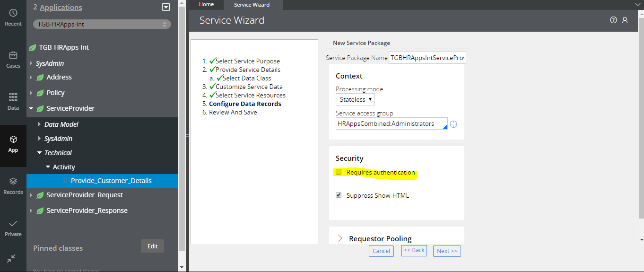Click the help icon in Service Wizard header
The width and height of the screenshot is (644, 272).
click(613, 20)
